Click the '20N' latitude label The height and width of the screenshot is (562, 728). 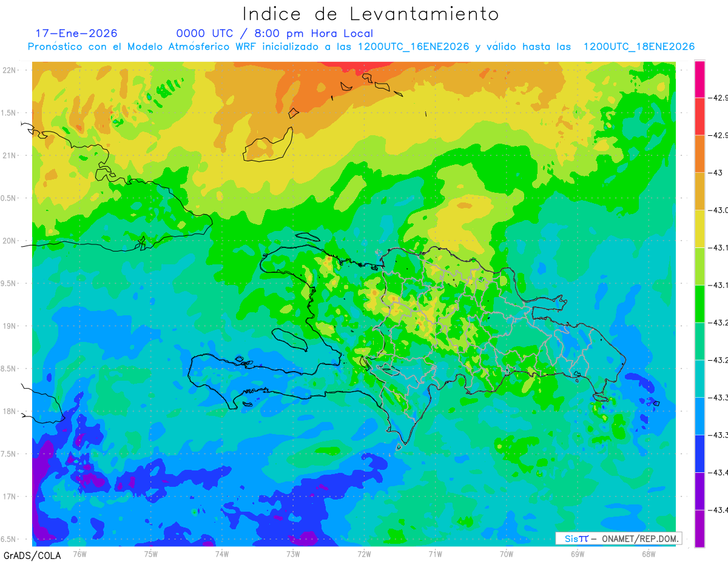click(10, 241)
